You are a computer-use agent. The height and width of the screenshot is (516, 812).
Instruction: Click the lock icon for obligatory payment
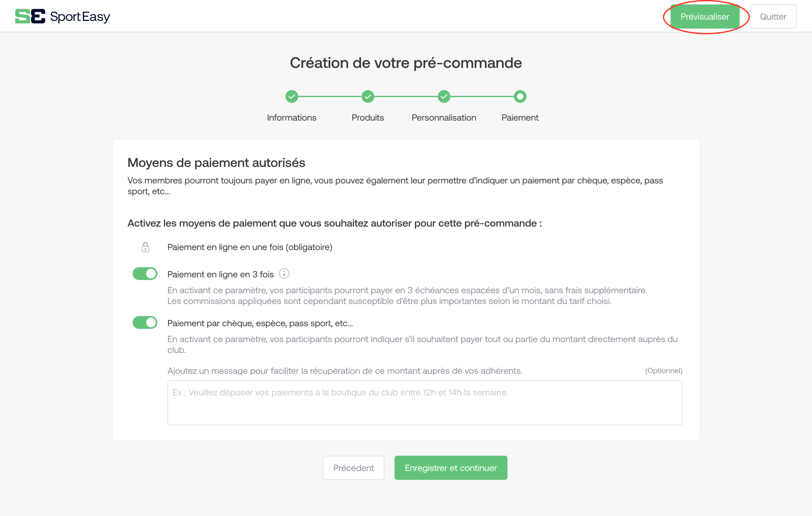pyautogui.click(x=145, y=247)
